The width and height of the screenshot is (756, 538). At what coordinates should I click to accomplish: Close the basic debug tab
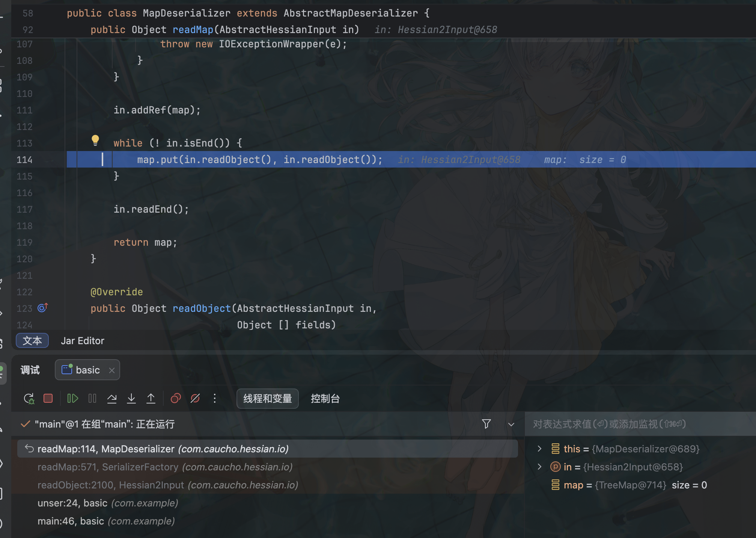coord(112,370)
